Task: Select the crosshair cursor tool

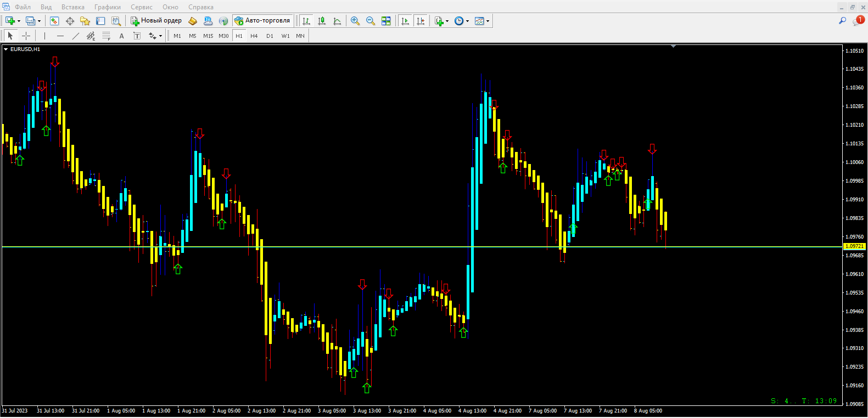Action: pos(26,36)
